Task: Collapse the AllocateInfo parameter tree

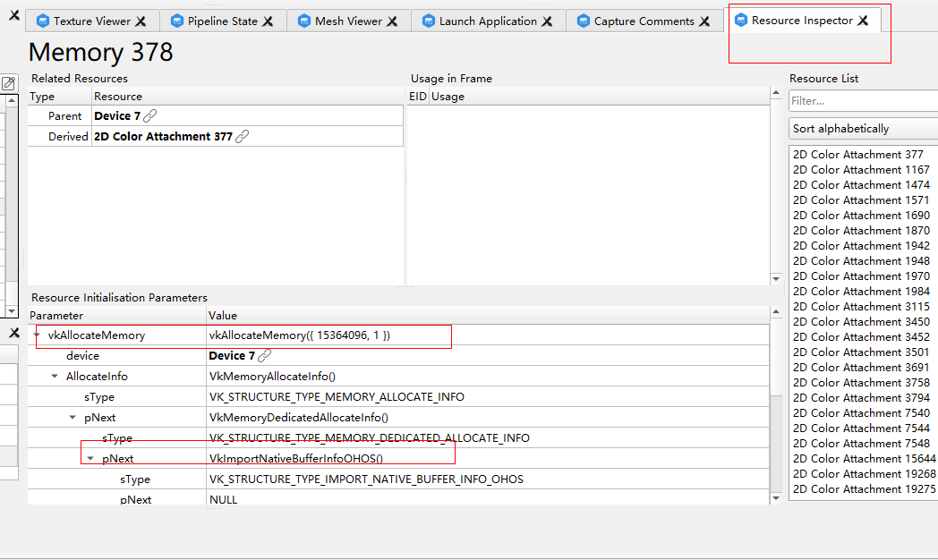Action: [x=54, y=376]
